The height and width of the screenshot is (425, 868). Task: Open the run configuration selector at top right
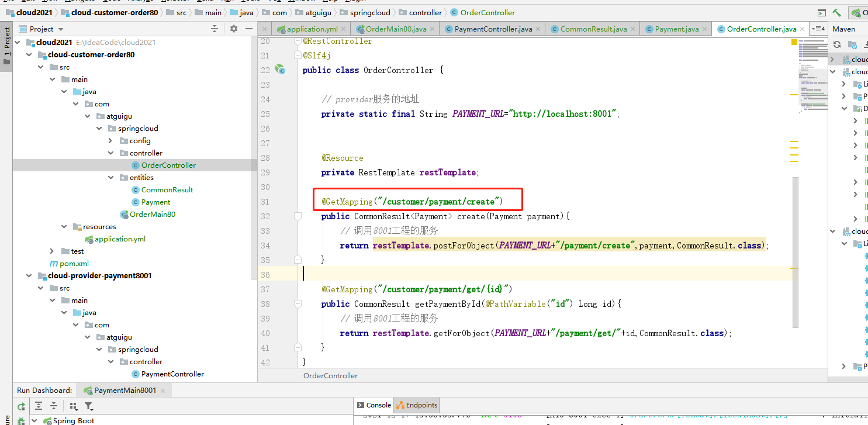[x=859, y=12]
